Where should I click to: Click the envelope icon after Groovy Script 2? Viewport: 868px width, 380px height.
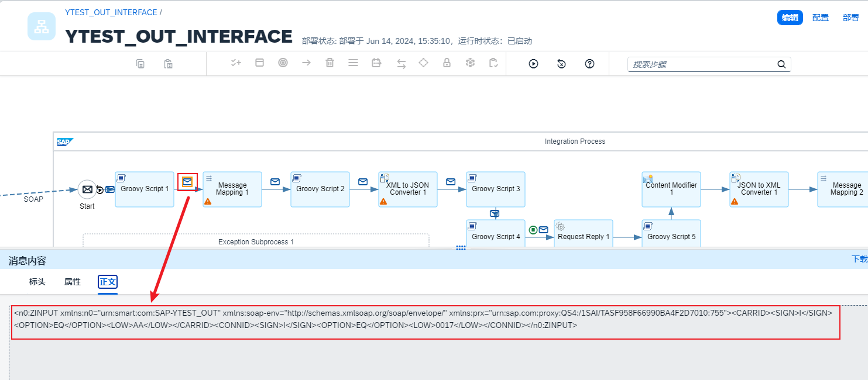tap(363, 182)
